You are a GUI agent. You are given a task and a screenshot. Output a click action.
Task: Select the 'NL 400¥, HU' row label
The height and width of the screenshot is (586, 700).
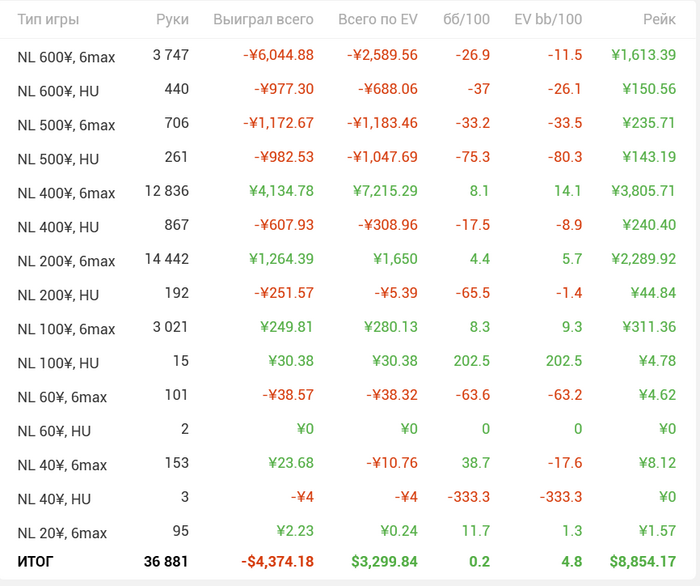(x=58, y=227)
